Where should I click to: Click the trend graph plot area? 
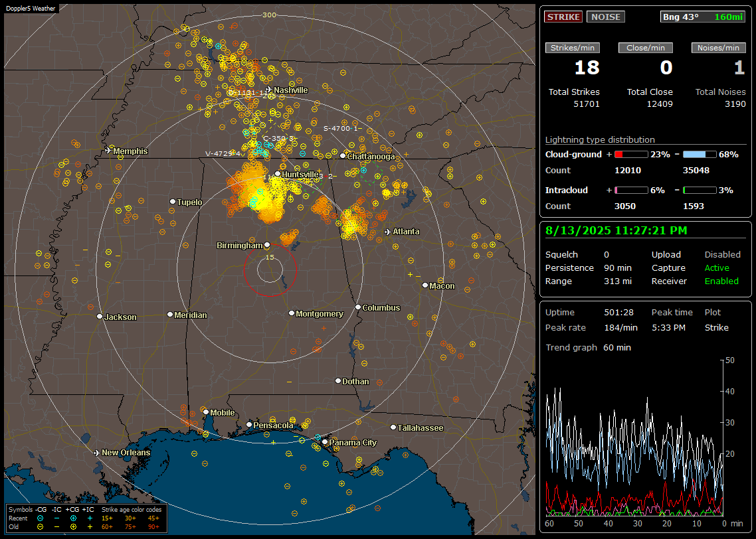tap(634, 438)
